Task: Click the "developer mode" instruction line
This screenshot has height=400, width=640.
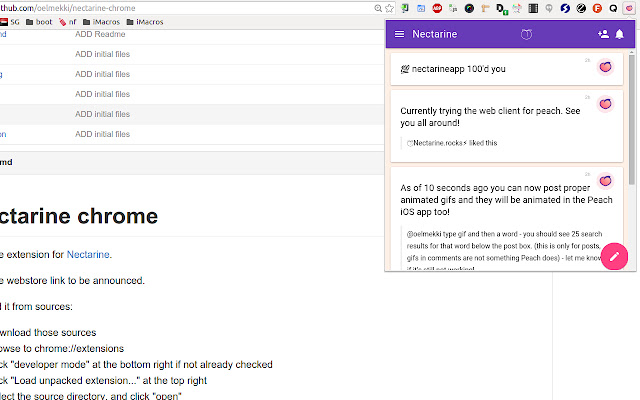Action: [x=136, y=364]
